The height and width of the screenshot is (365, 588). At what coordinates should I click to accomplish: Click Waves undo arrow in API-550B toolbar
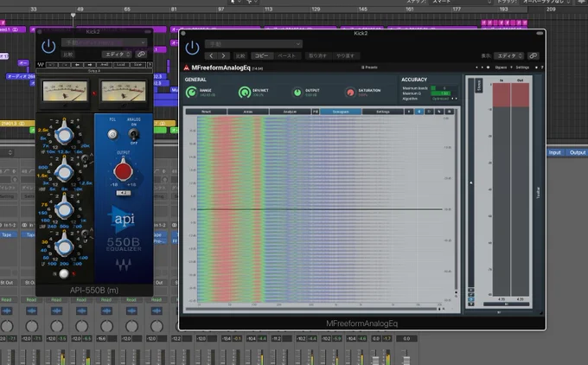52,65
